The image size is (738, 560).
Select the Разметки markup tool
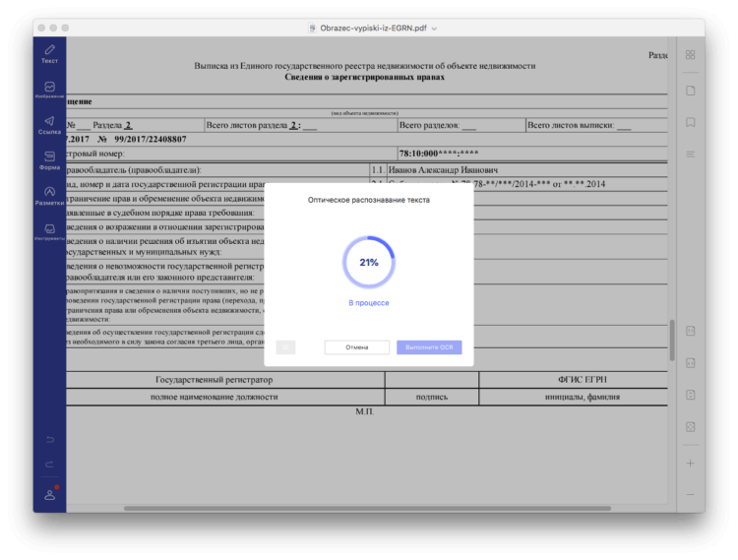tap(49, 195)
